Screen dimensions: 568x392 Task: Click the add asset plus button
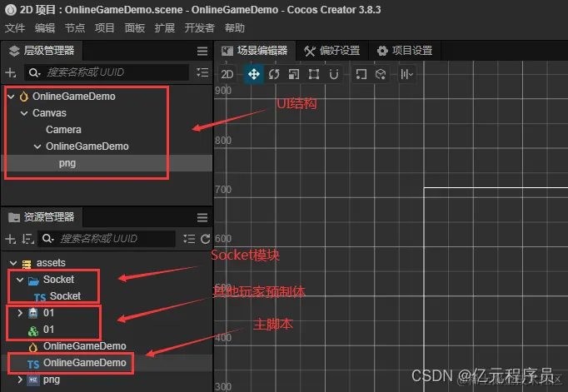(11, 239)
